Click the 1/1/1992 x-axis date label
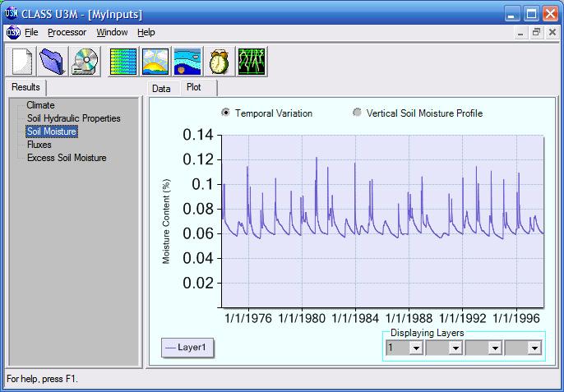This screenshot has width=564, height=392. 463,318
